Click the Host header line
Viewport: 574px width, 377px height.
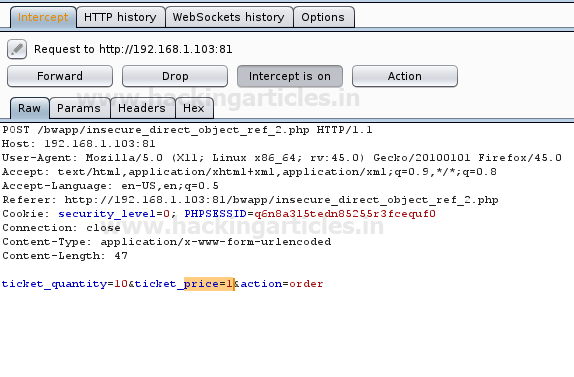[x=79, y=144]
